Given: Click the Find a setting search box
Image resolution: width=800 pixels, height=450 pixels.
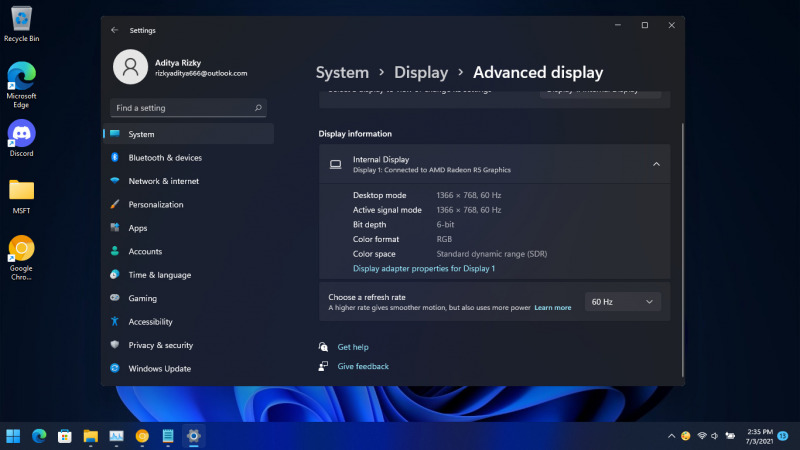Looking at the screenshot, I should [188, 108].
